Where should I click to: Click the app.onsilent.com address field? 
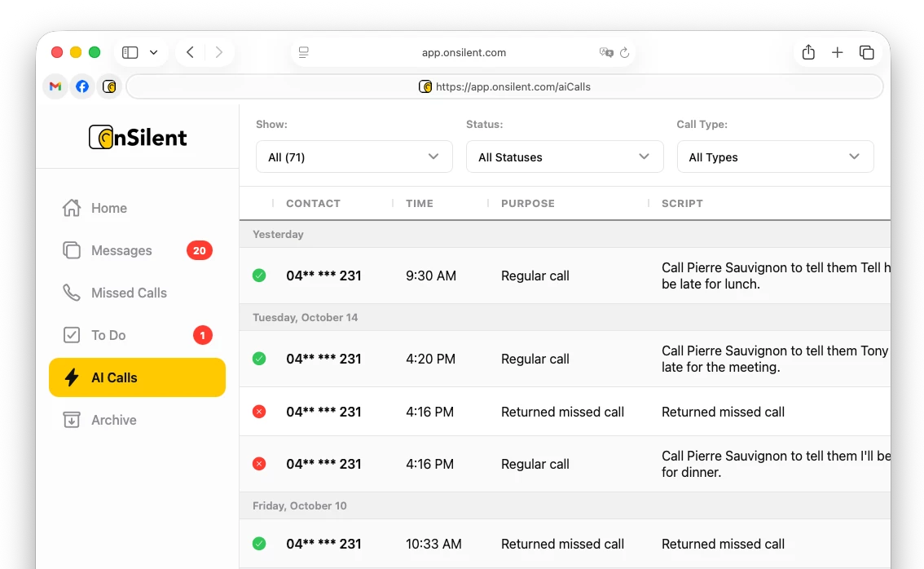(464, 53)
